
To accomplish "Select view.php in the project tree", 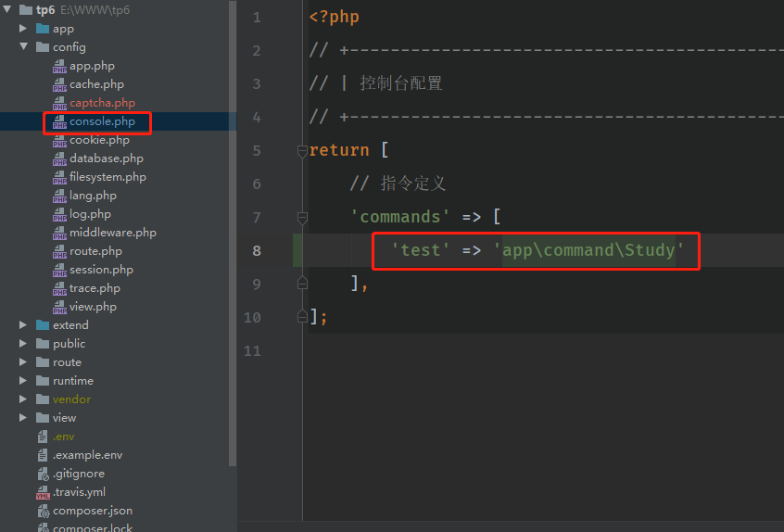I will pos(93,307).
